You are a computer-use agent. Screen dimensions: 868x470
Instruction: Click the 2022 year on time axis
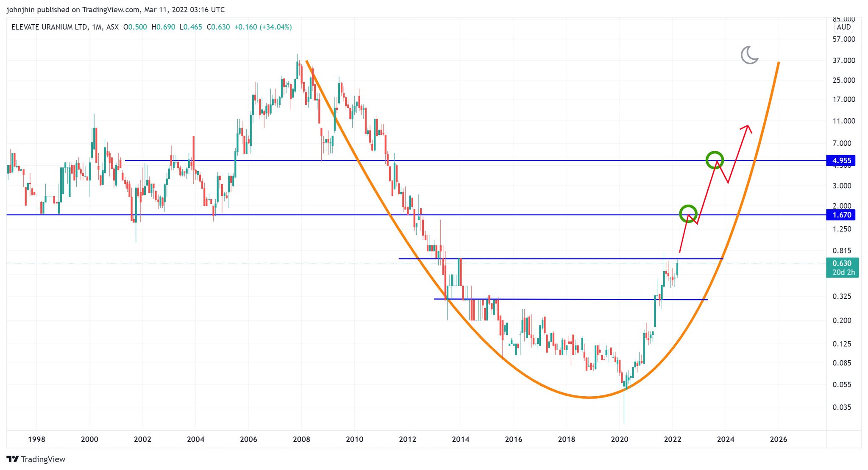tap(672, 439)
